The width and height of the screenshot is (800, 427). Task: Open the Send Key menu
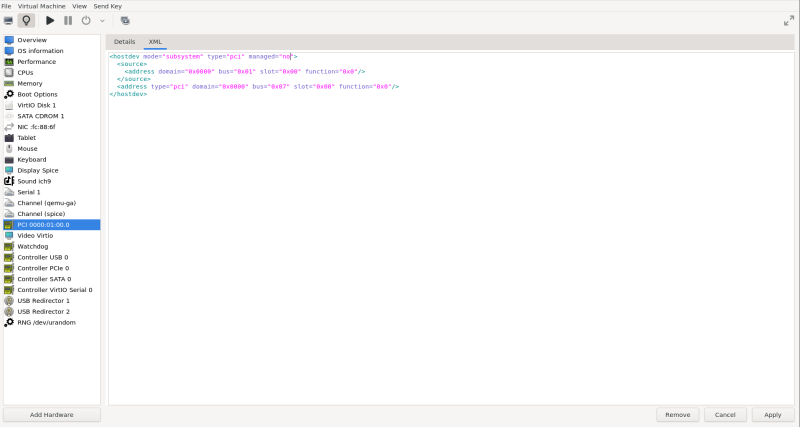pyautogui.click(x=107, y=6)
